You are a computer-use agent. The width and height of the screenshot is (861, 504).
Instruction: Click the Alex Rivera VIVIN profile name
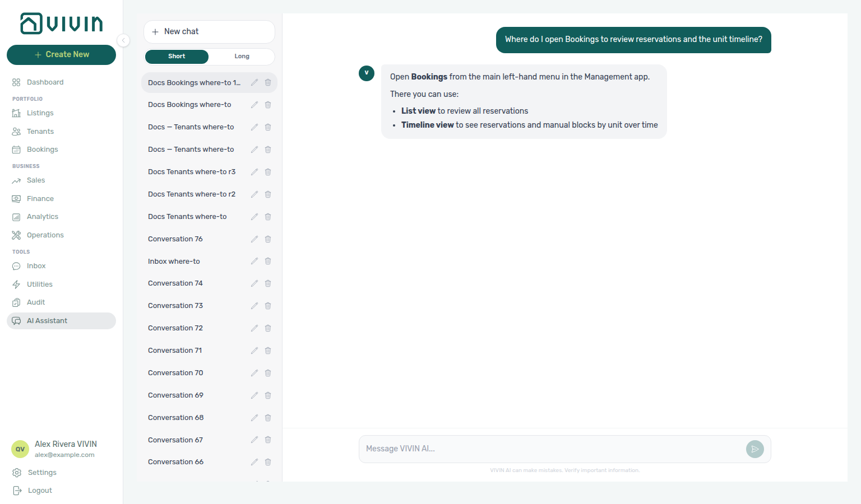pyautogui.click(x=66, y=444)
